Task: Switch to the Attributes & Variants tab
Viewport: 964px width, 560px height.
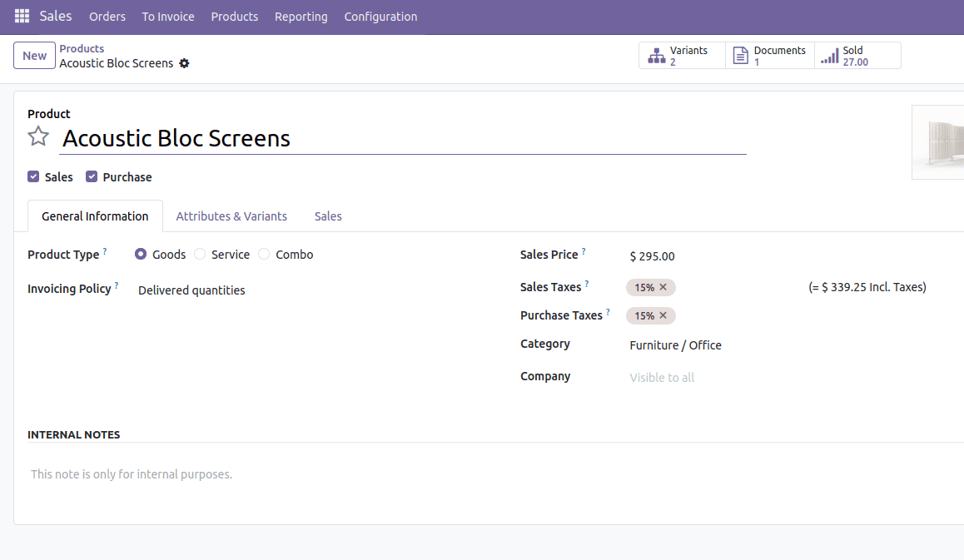Action: click(x=231, y=216)
